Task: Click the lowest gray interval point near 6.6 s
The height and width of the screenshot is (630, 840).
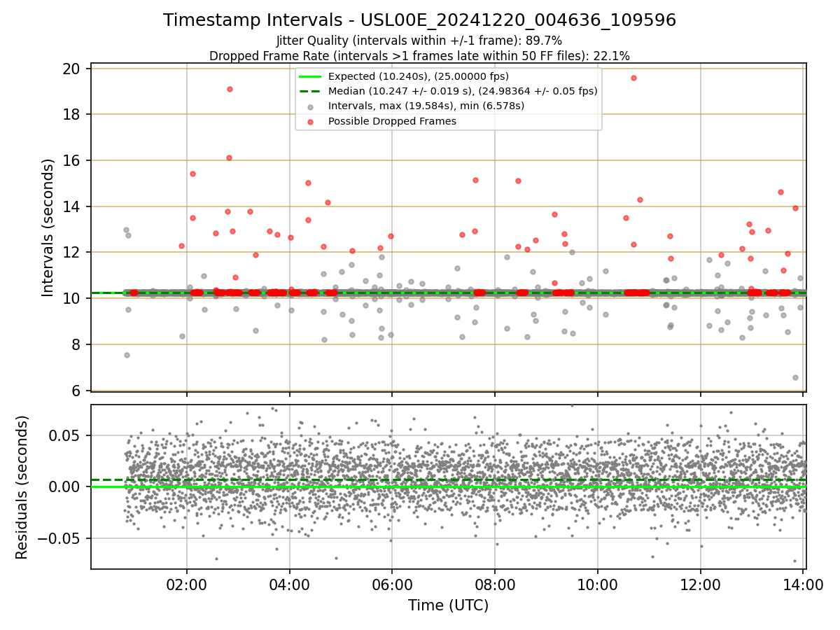Action: 795,377
